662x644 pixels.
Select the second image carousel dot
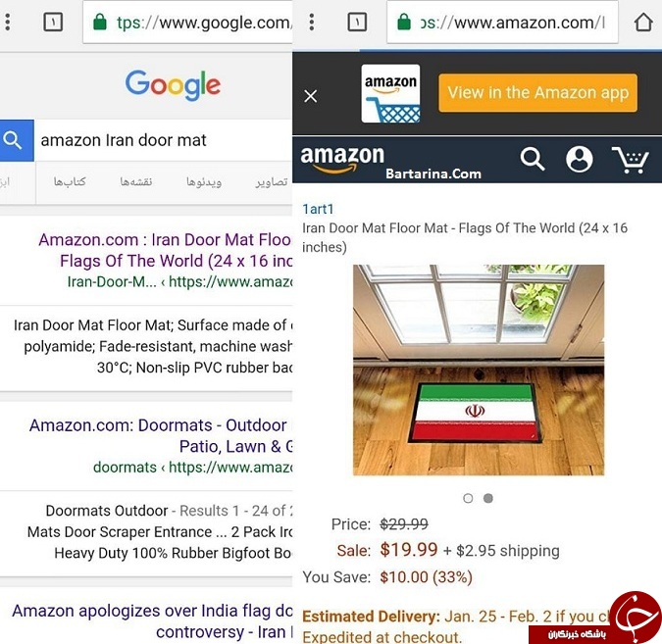click(x=488, y=498)
